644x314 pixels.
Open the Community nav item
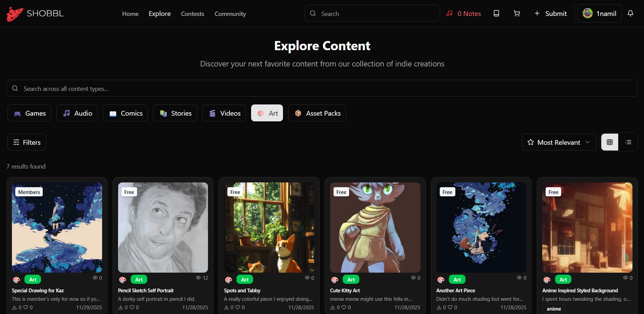230,14
